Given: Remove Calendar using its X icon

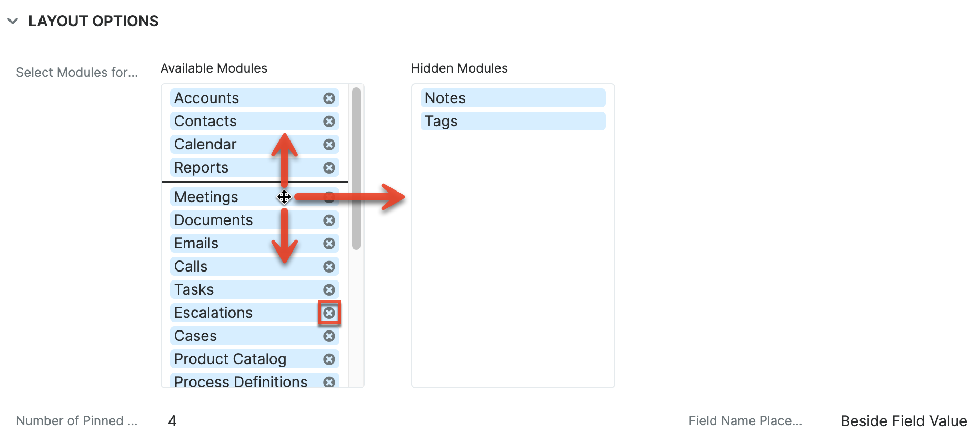Looking at the screenshot, I should pyautogui.click(x=329, y=145).
